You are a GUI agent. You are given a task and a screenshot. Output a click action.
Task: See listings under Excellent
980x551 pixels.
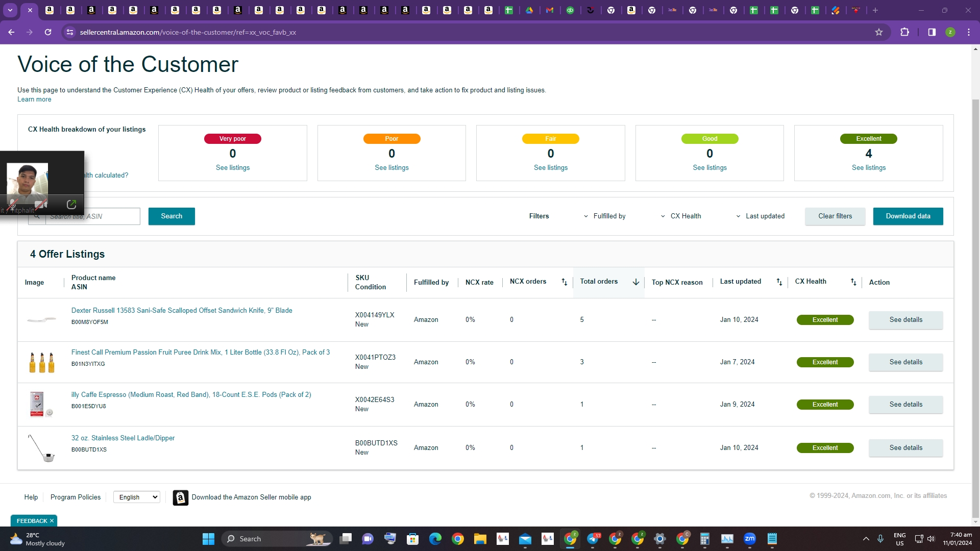tap(869, 168)
